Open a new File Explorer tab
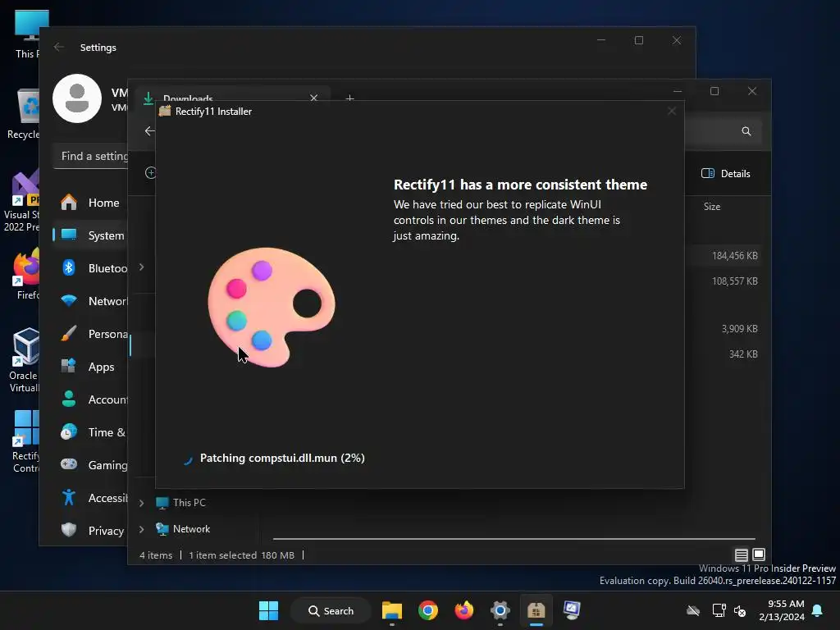This screenshot has height=630, width=840. [349, 98]
